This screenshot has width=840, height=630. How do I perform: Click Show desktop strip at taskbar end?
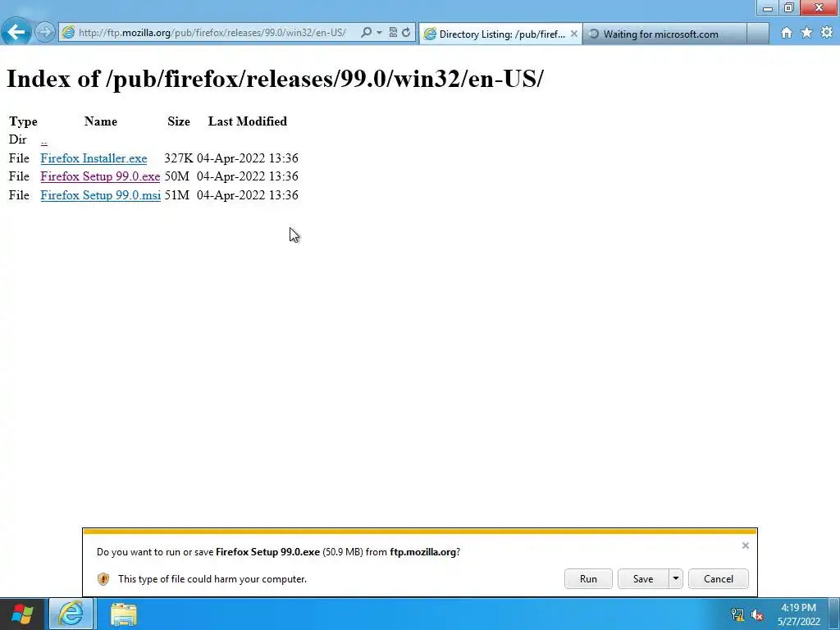pyautogui.click(x=834, y=614)
